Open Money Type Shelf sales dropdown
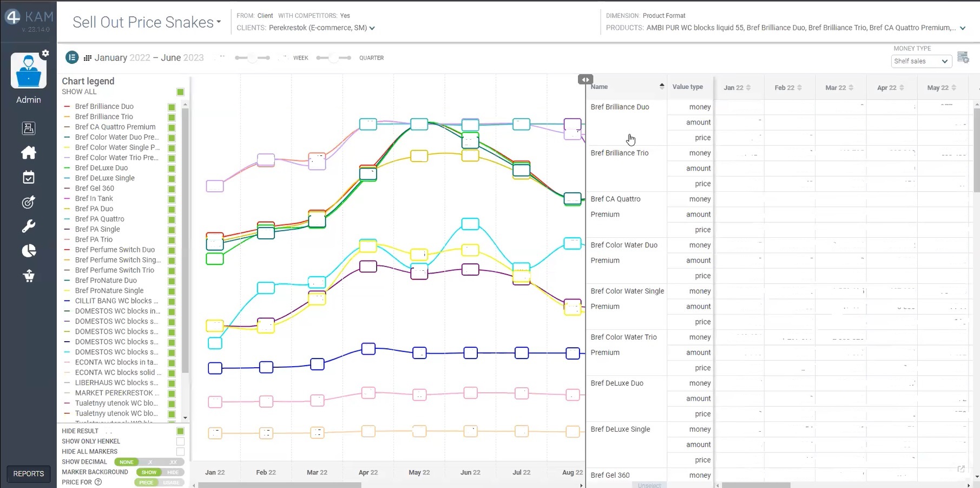 click(921, 61)
